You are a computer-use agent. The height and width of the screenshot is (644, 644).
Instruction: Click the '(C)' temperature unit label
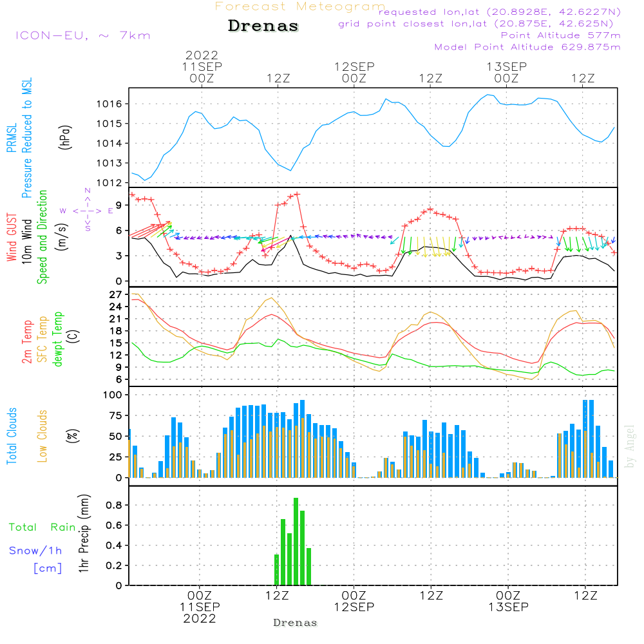(73, 336)
